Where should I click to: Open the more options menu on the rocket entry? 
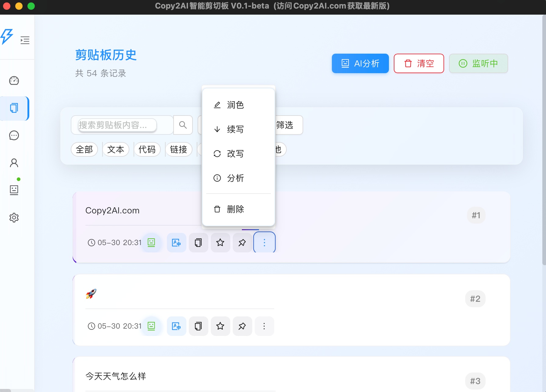pos(264,326)
